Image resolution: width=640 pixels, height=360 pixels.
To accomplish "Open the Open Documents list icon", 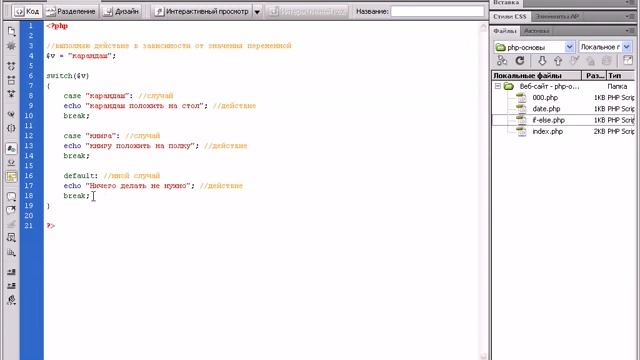I will (x=11, y=31).
